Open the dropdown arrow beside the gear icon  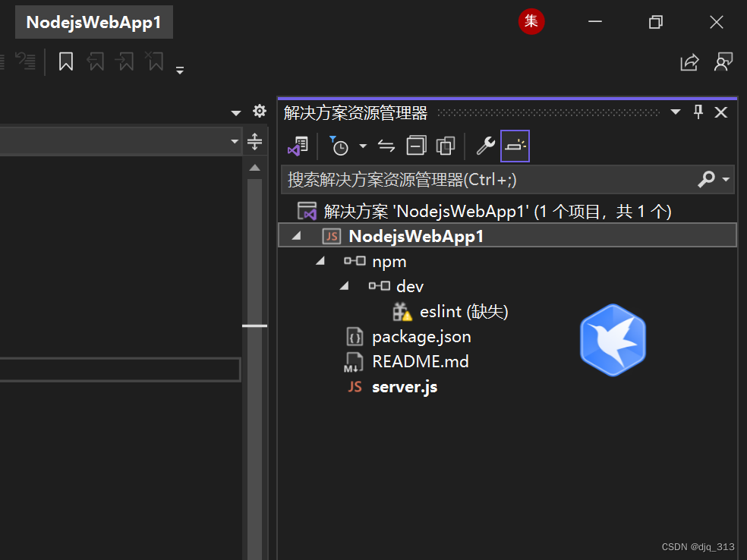point(236,113)
